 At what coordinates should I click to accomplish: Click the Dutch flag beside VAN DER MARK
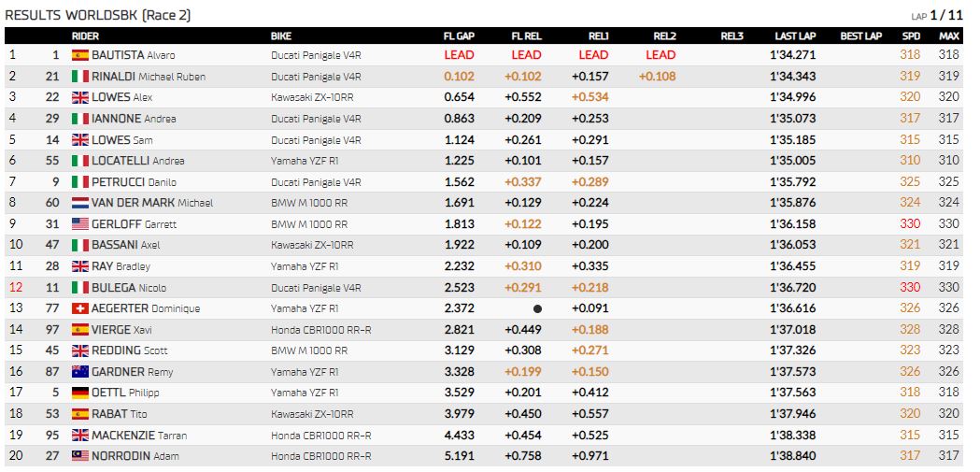tap(80, 203)
